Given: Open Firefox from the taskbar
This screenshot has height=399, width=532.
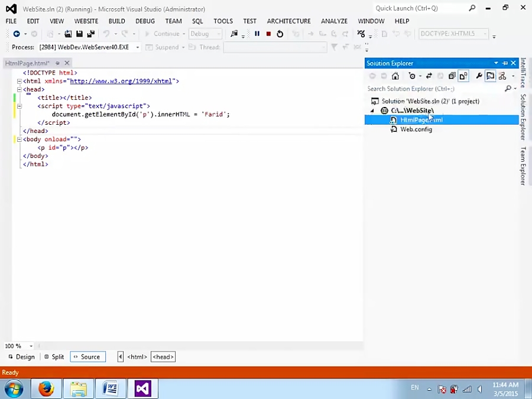Looking at the screenshot, I should click(46, 388).
